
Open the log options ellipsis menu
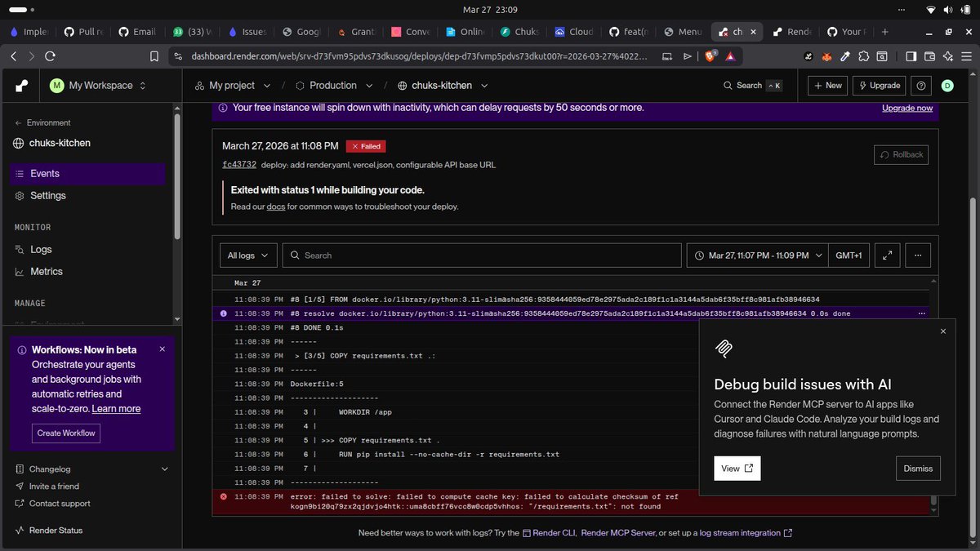pos(918,256)
